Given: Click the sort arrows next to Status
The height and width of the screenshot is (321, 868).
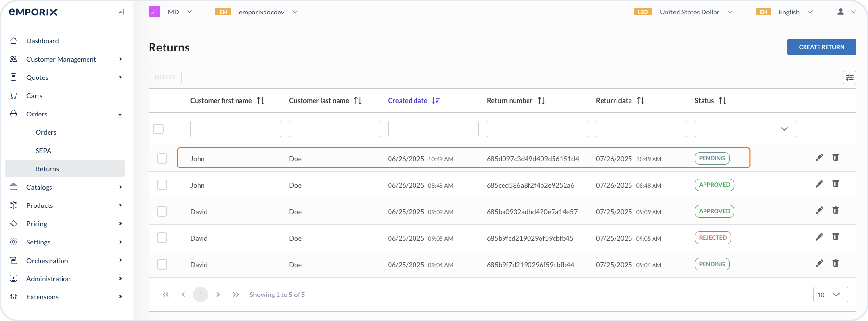Looking at the screenshot, I should 722,101.
